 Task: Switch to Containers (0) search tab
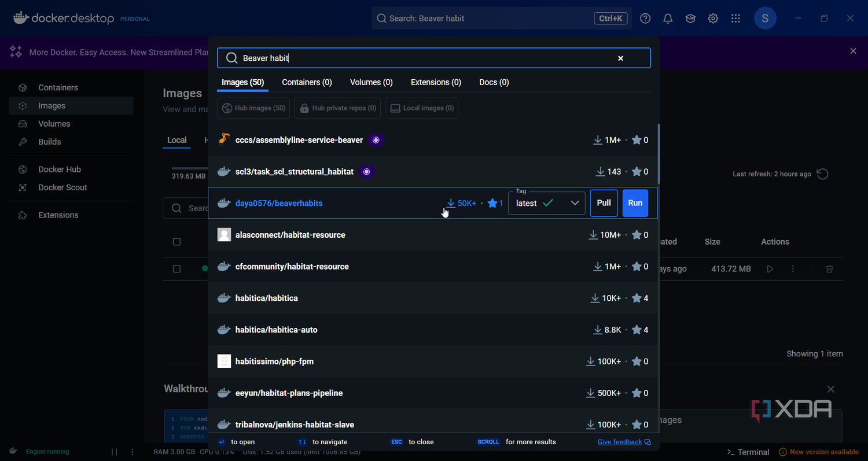coord(307,82)
